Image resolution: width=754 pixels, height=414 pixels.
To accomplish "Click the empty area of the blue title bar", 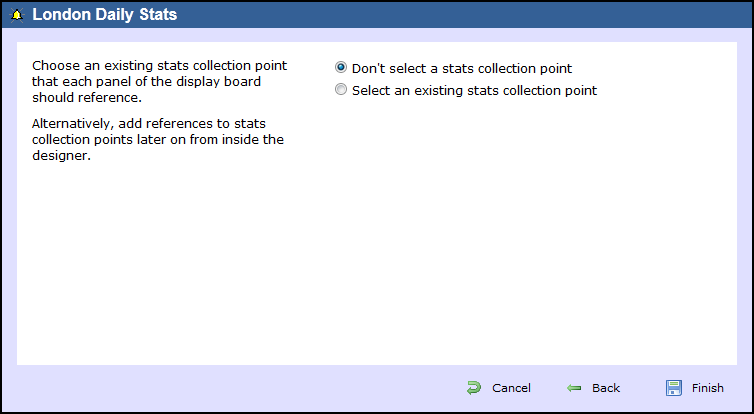I will [x=450, y=15].
